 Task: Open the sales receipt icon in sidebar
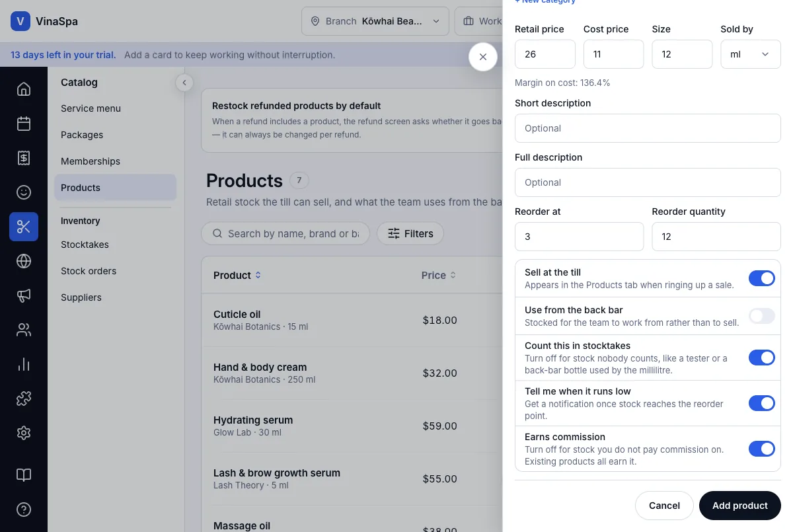24,157
